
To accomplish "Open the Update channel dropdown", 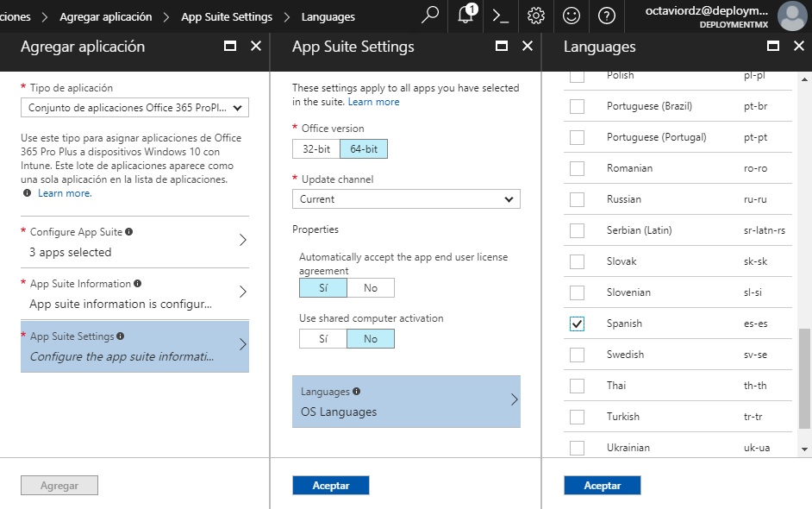I will coord(406,199).
